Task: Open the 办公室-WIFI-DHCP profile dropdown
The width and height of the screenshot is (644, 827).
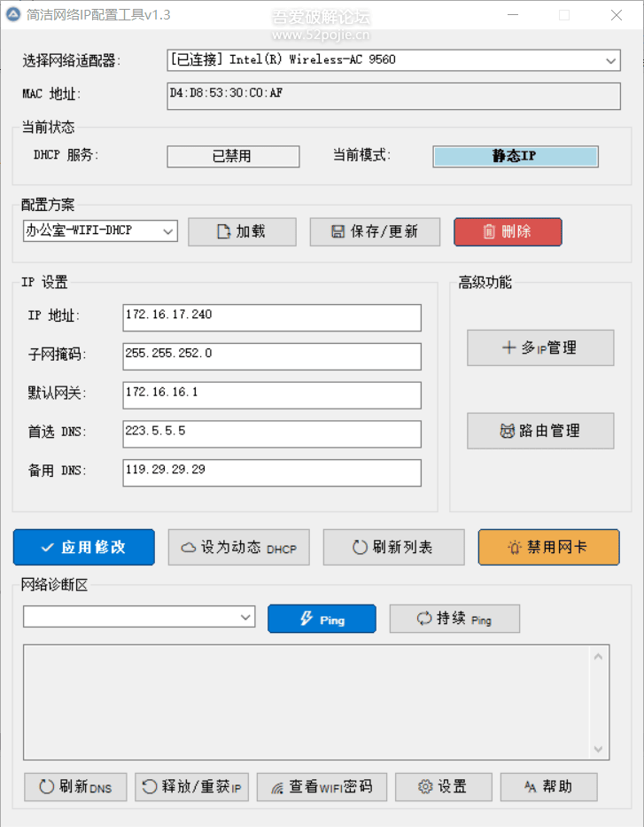Action: tap(167, 231)
